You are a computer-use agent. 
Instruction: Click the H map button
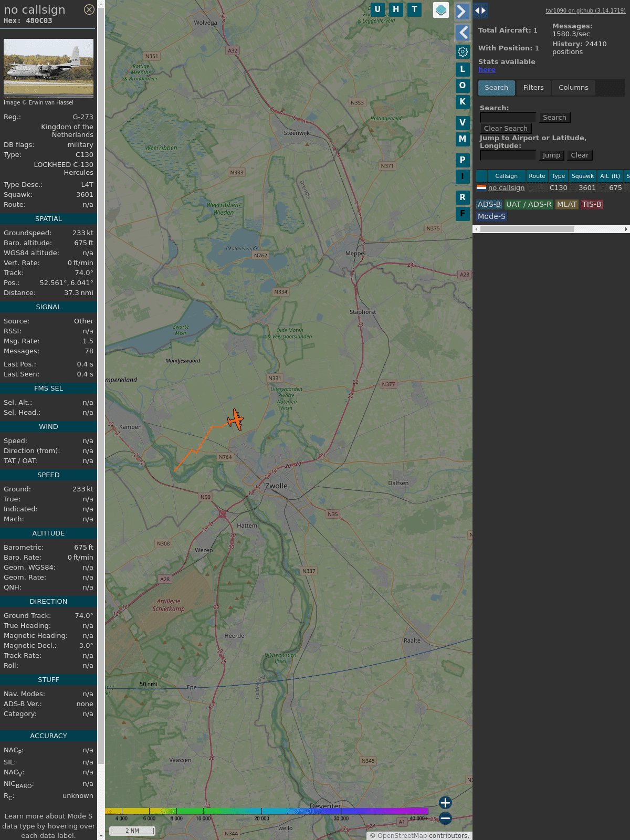(x=396, y=9)
